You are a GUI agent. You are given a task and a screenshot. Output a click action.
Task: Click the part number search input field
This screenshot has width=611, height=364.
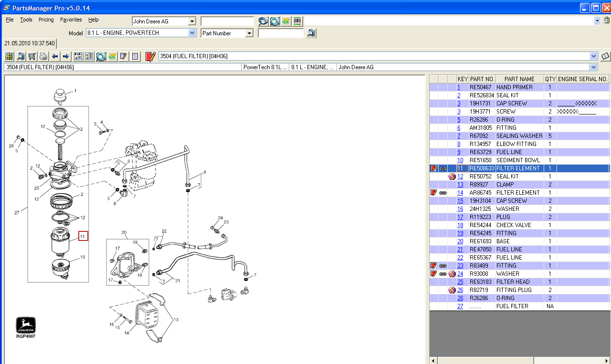tap(281, 33)
